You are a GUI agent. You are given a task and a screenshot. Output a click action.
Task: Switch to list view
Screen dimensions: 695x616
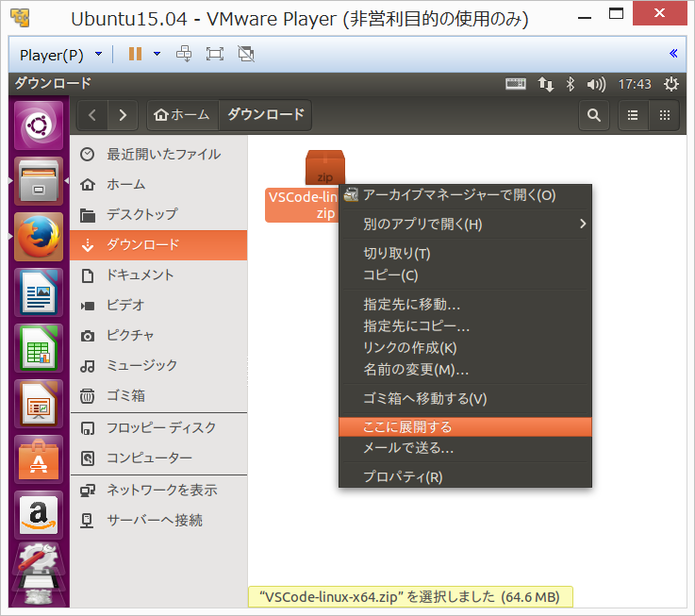(x=633, y=115)
